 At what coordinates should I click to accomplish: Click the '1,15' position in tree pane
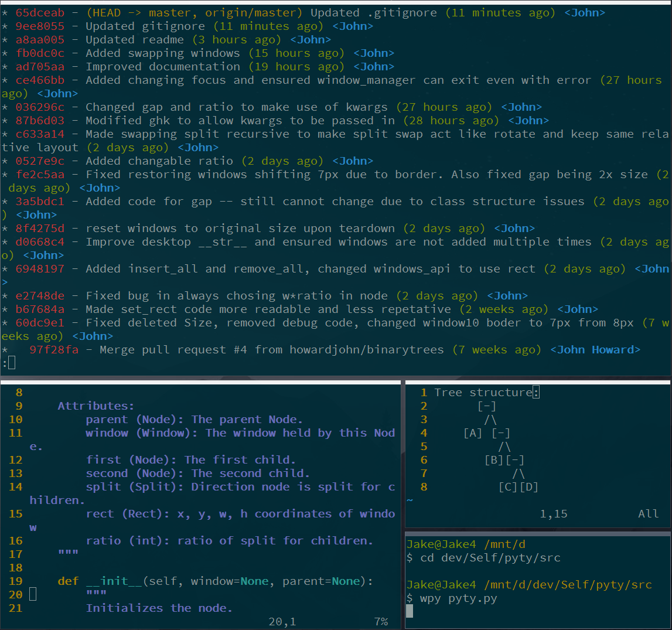[x=553, y=514]
